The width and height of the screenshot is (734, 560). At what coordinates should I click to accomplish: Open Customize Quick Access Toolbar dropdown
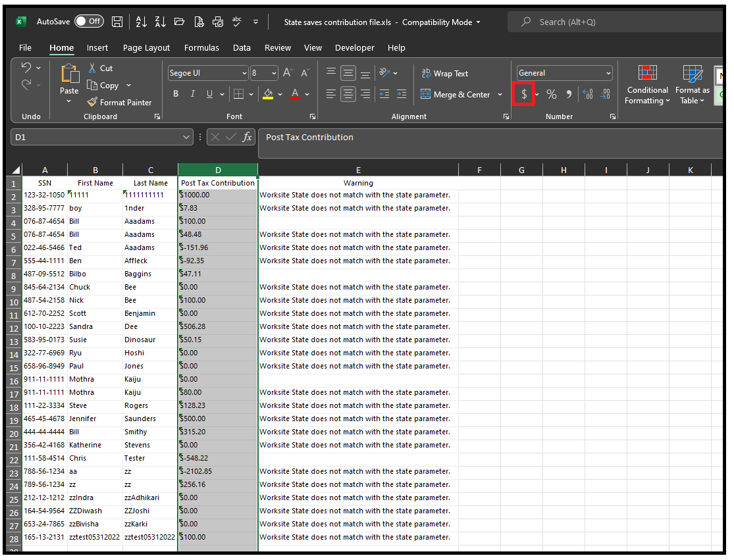click(255, 22)
